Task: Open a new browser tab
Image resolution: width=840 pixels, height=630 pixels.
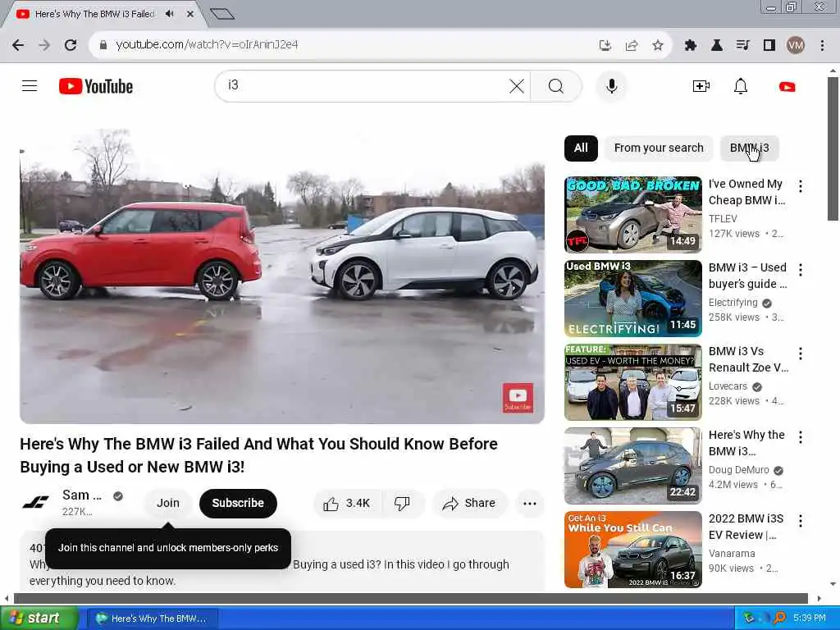Action: [x=221, y=14]
